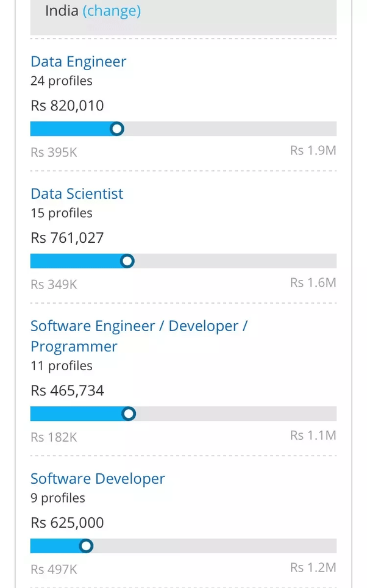This screenshot has height=588, width=367.
Task: Click the Software Engineer salary range marker
Action: [128, 414]
